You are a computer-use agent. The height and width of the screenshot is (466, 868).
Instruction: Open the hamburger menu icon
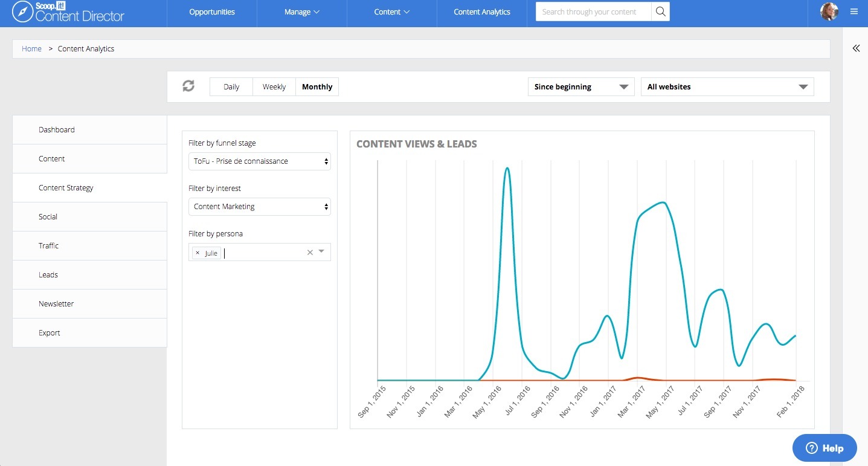(x=854, y=11)
